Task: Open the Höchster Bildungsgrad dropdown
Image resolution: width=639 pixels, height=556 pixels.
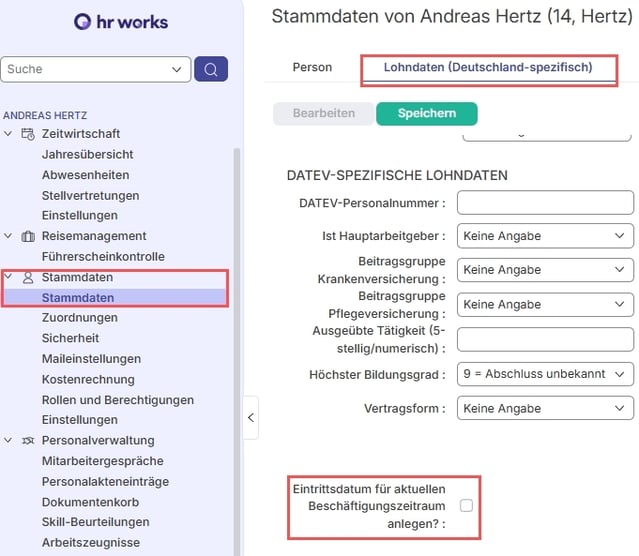Action: 545,374
